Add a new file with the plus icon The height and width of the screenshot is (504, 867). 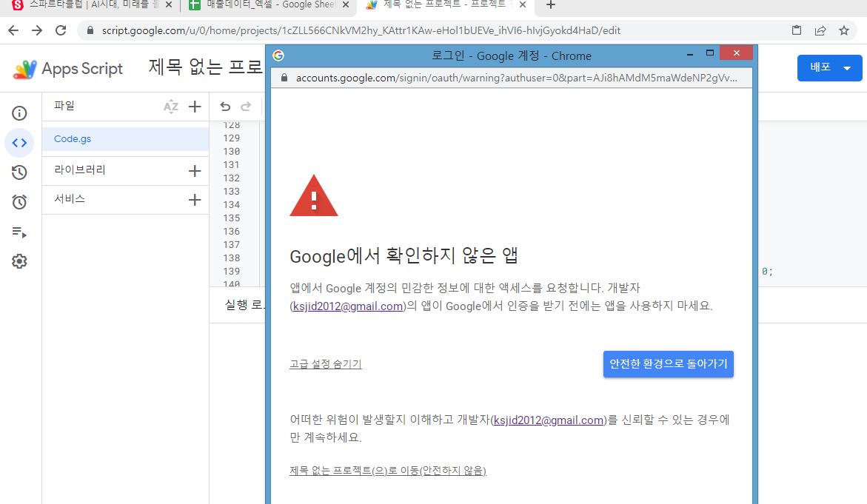pos(195,107)
